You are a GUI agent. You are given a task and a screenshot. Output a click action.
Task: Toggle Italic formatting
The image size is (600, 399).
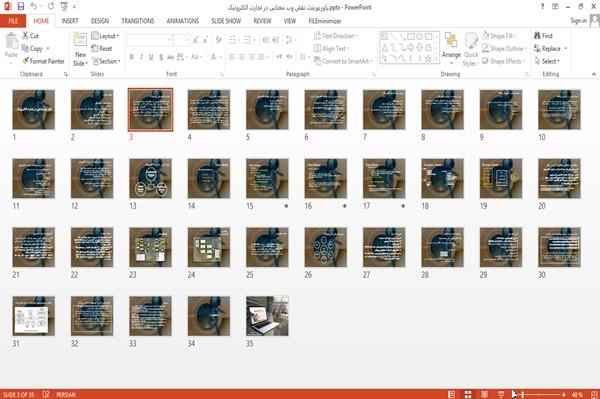pyautogui.click(x=141, y=57)
